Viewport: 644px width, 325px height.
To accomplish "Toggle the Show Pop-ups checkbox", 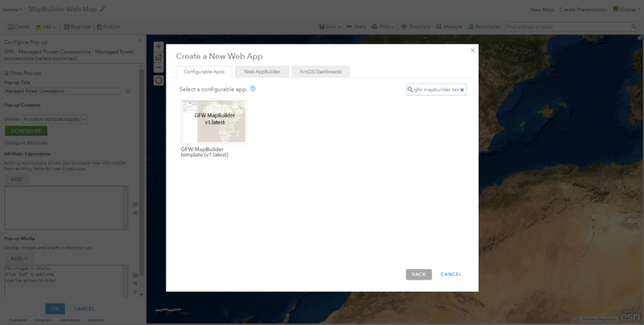I will (x=6, y=73).
